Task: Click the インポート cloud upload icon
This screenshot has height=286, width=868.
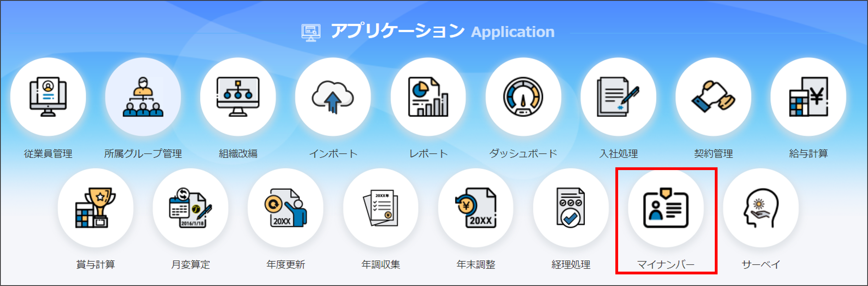Action: point(333,97)
